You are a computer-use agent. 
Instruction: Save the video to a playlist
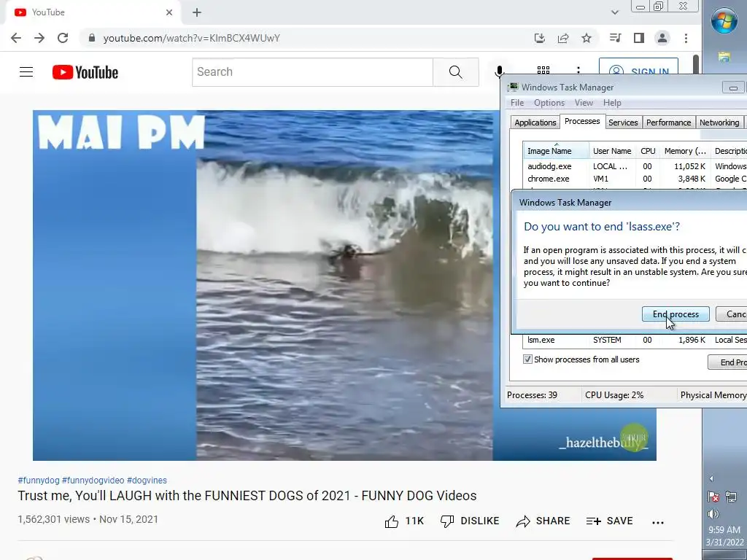[x=609, y=521]
